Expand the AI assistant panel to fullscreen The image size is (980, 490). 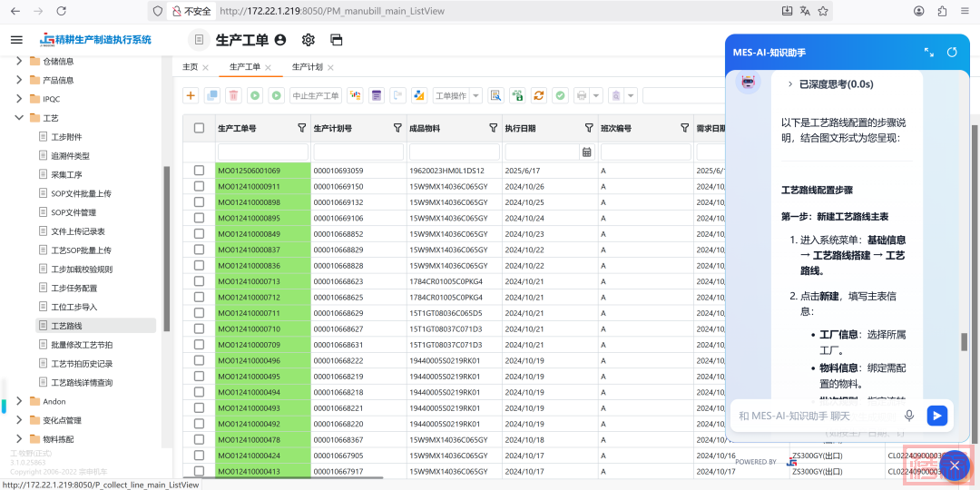click(928, 53)
